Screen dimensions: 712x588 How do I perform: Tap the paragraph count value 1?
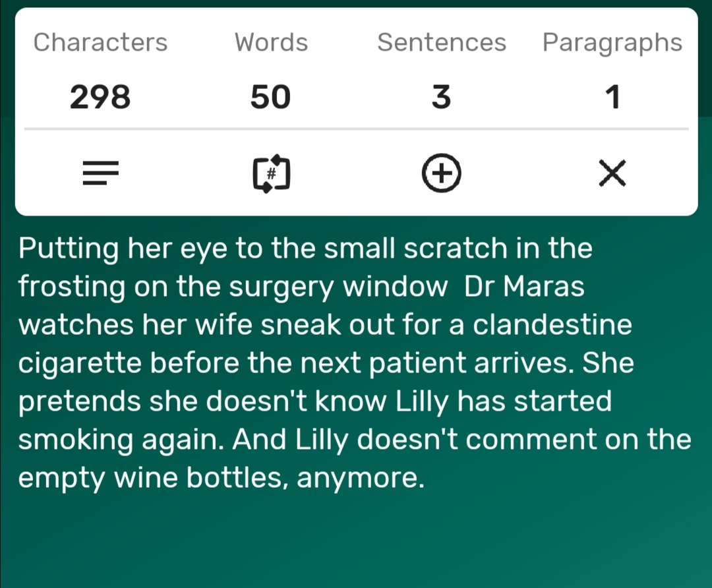[612, 97]
